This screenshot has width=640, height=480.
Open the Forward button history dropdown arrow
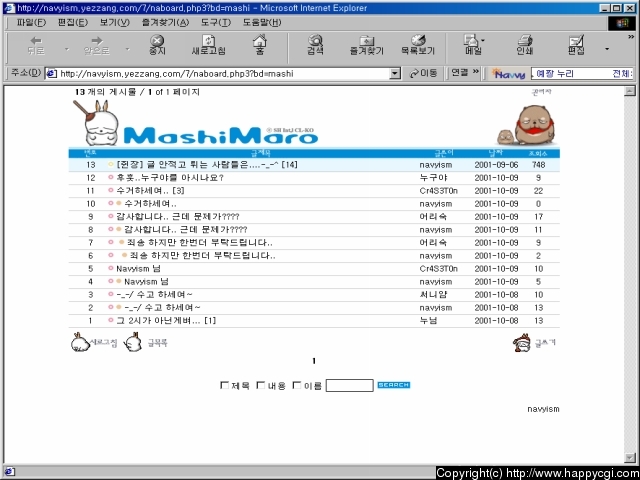point(127,49)
